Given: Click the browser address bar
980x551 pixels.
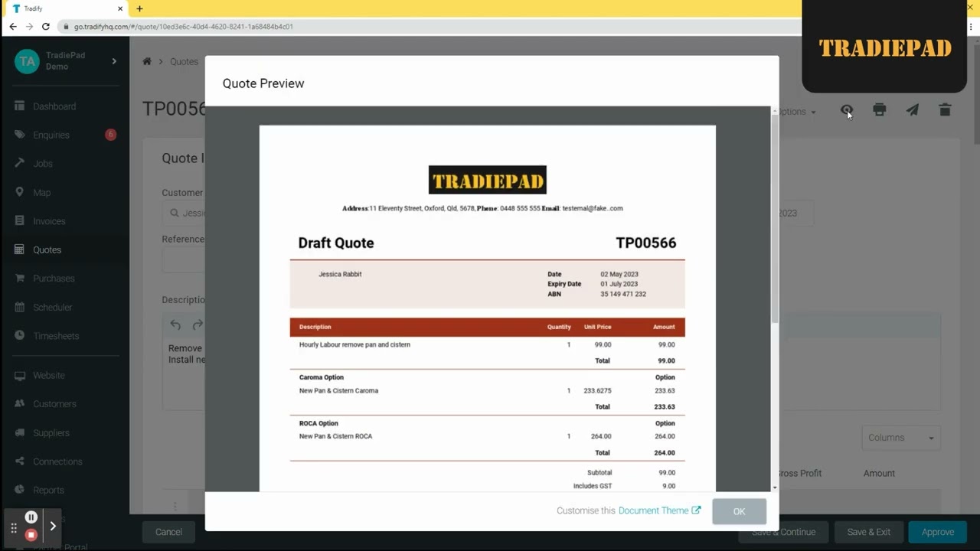Looking at the screenshot, I should tap(429, 26).
